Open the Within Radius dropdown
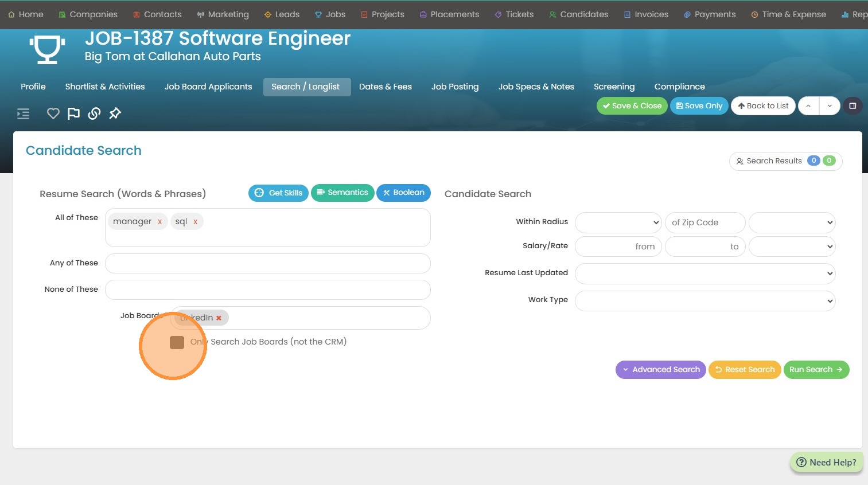 618,222
